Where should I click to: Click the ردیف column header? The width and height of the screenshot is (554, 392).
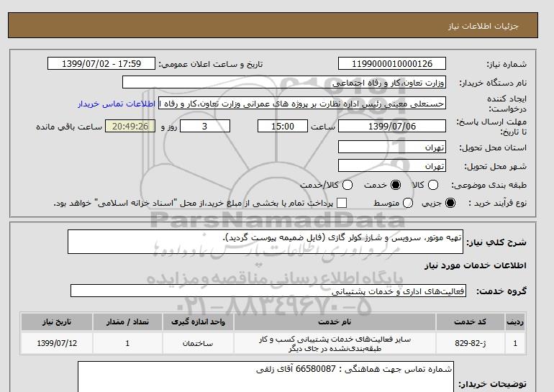(515, 322)
